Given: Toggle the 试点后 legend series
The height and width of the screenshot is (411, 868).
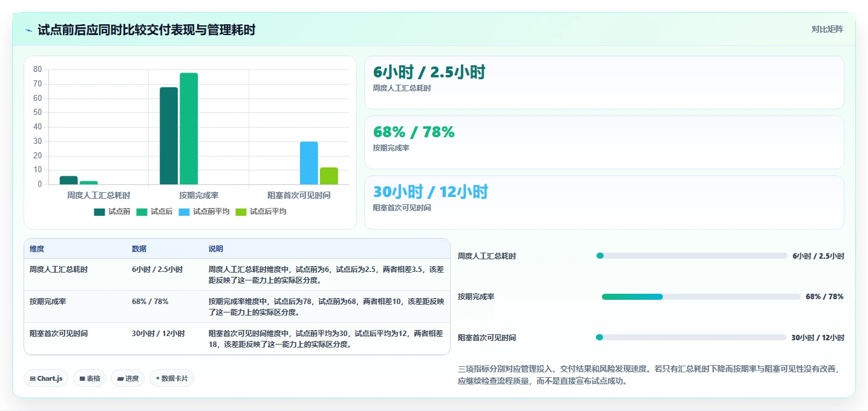Looking at the screenshot, I should [154, 212].
